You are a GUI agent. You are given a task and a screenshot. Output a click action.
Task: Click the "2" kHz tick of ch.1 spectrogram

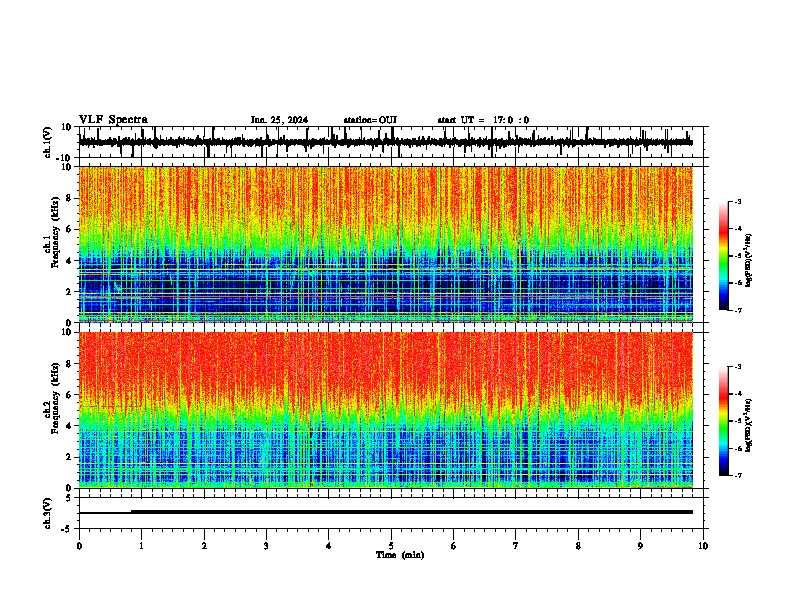coord(70,292)
